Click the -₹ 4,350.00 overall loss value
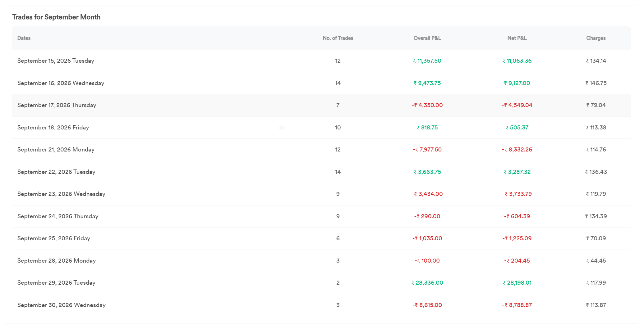644x325 pixels. [427, 105]
